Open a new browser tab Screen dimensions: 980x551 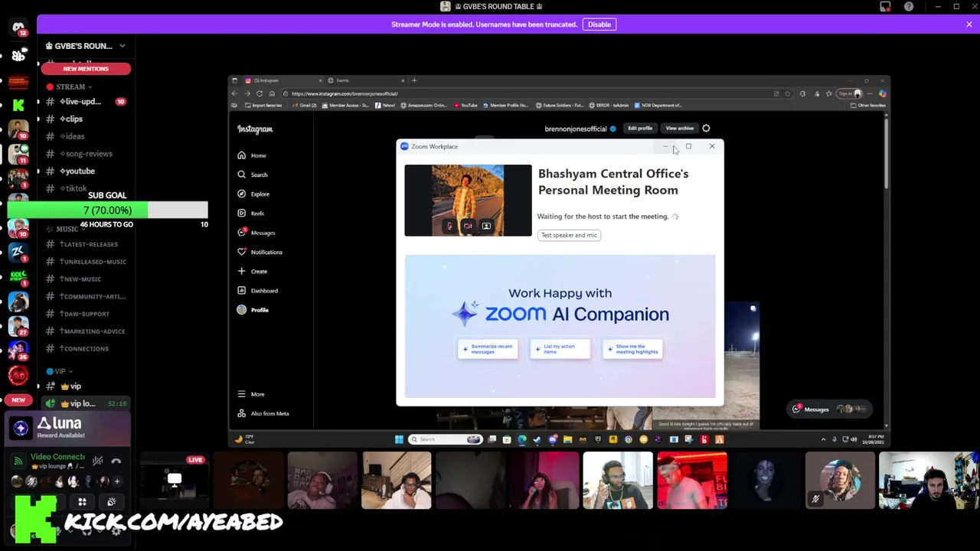tap(414, 80)
